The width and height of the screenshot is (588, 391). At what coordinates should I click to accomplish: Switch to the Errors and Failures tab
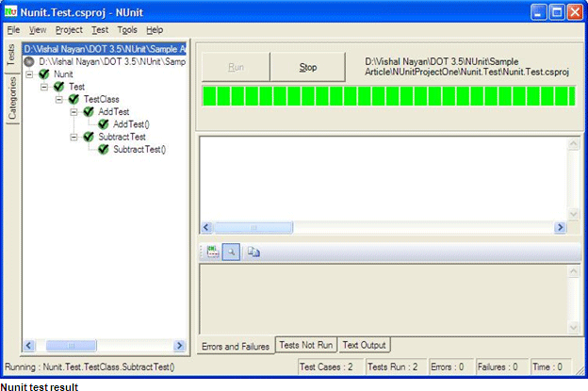point(236,347)
